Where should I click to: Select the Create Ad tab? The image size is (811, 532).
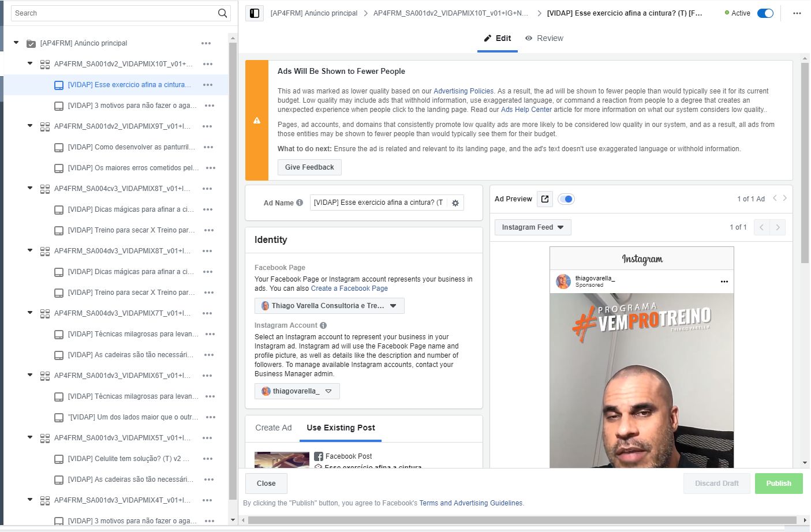274,428
